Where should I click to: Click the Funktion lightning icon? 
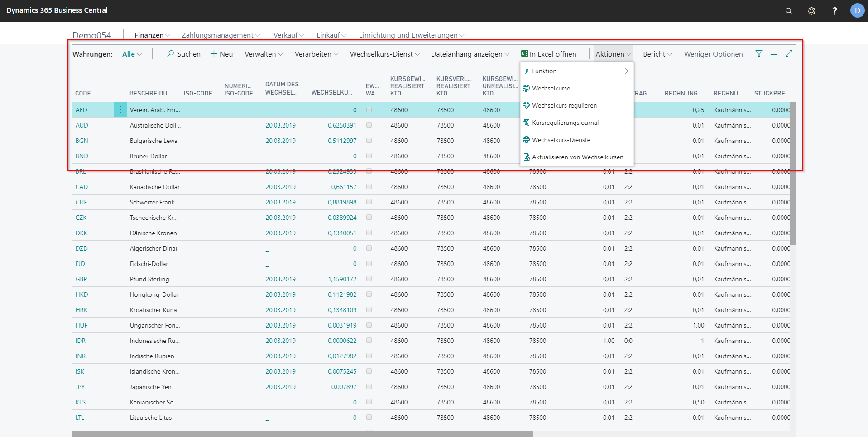click(527, 71)
